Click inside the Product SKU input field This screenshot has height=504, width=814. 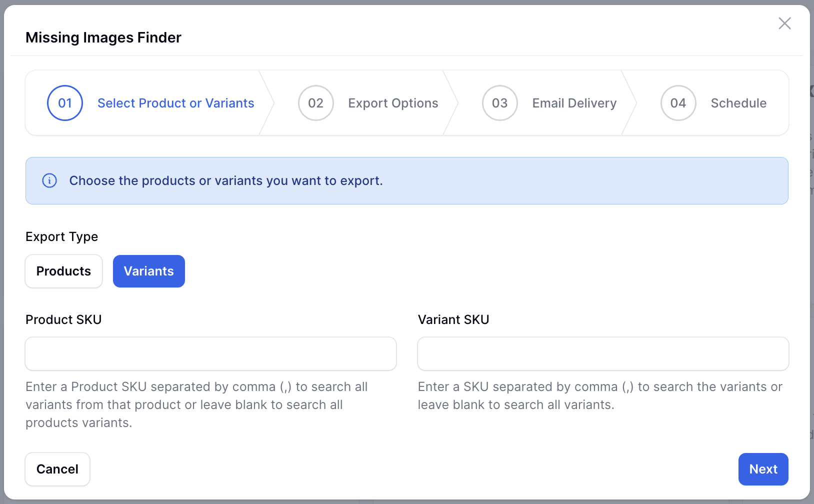pyautogui.click(x=210, y=353)
